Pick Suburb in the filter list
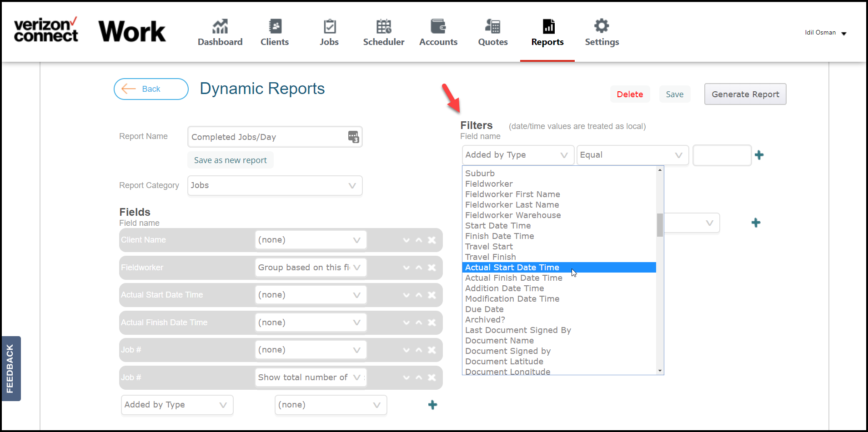 (559, 174)
